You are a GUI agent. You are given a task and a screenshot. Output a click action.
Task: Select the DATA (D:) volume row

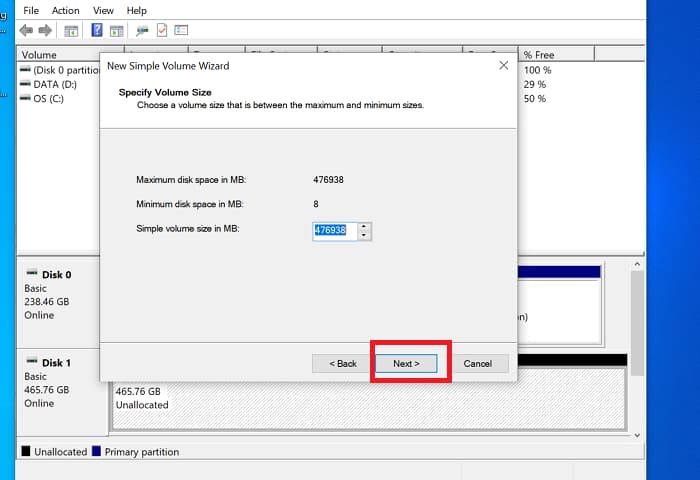[x=55, y=84]
